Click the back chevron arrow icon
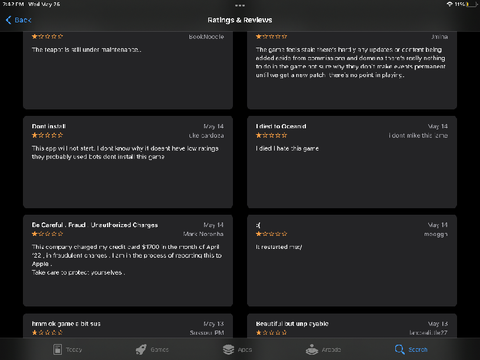This screenshot has width=480, height=360. click(x=9, y=20)
